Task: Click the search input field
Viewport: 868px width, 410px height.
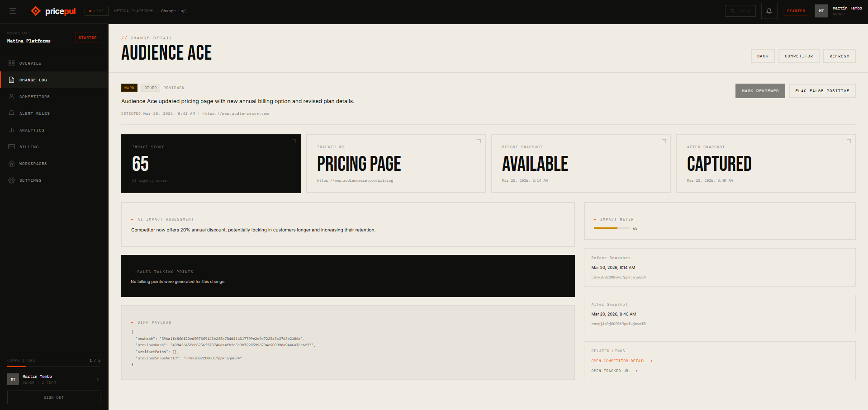Action: tap(740, 11)
